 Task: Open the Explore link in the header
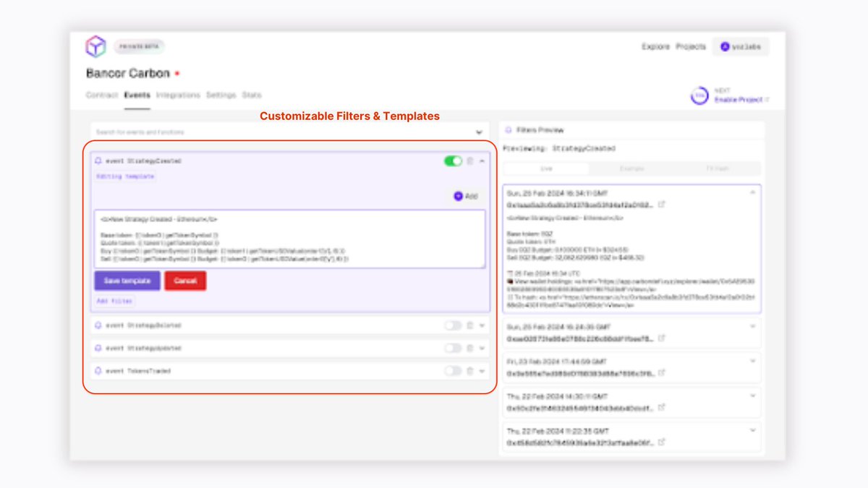(x=655, y=46)
